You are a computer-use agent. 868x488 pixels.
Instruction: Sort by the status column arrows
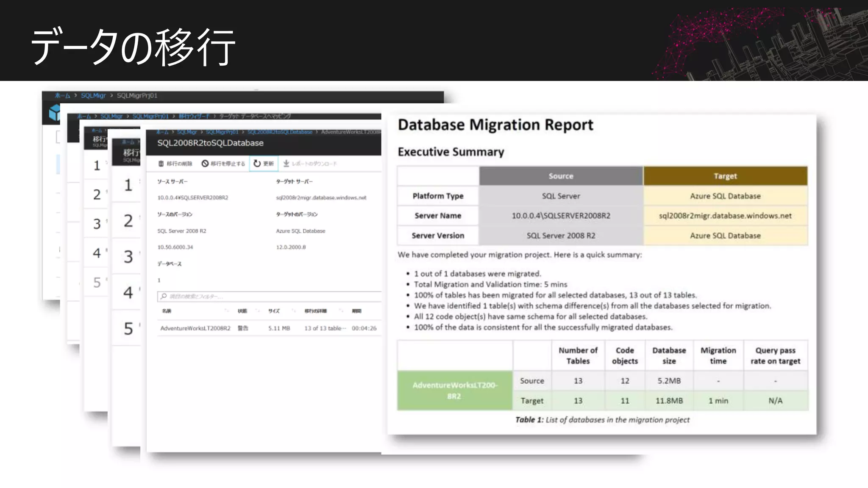tap(257, 311)
